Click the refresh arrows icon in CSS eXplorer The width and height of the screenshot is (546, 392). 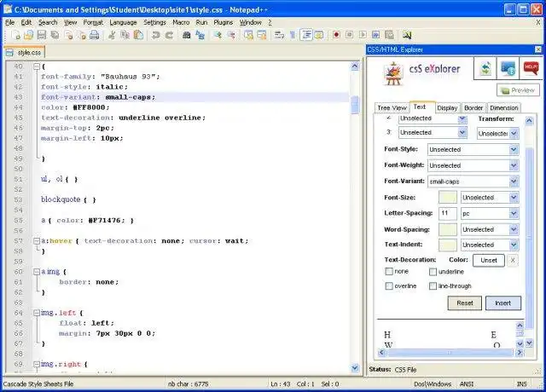485,68
